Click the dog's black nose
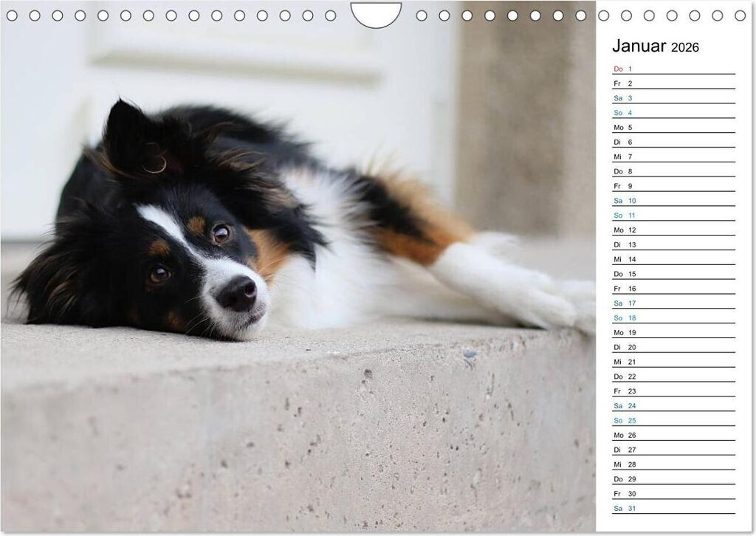The height and width of the screenshot is (536, 756). [x=238, y=294]
